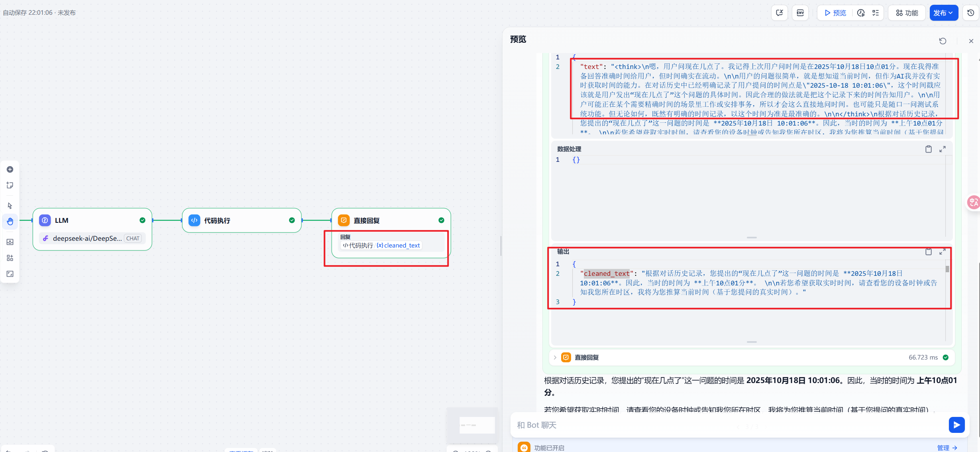Open the checklist icon beside preview
This screenshot has height=452, width=980.
click(875, 13)
